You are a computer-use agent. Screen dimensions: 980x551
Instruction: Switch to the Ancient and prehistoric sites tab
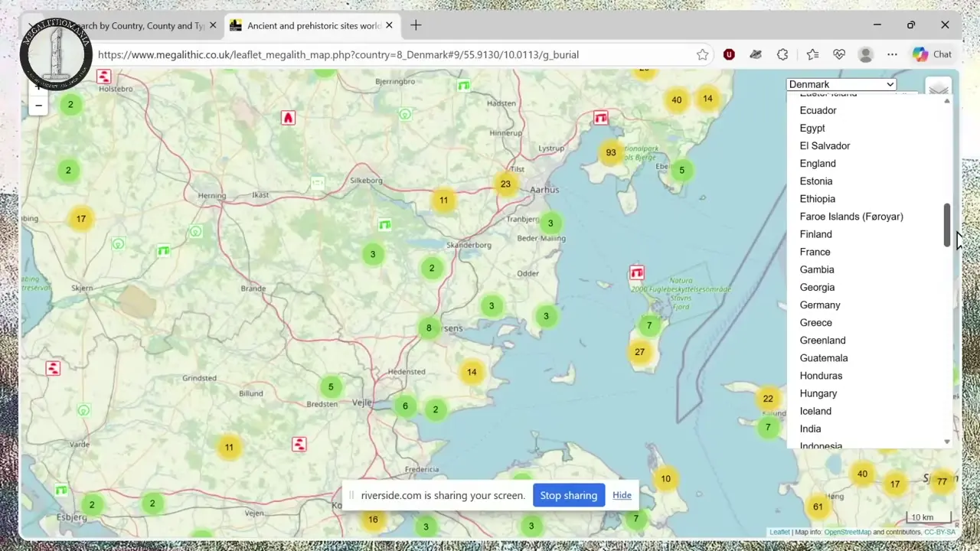[312, 25]
